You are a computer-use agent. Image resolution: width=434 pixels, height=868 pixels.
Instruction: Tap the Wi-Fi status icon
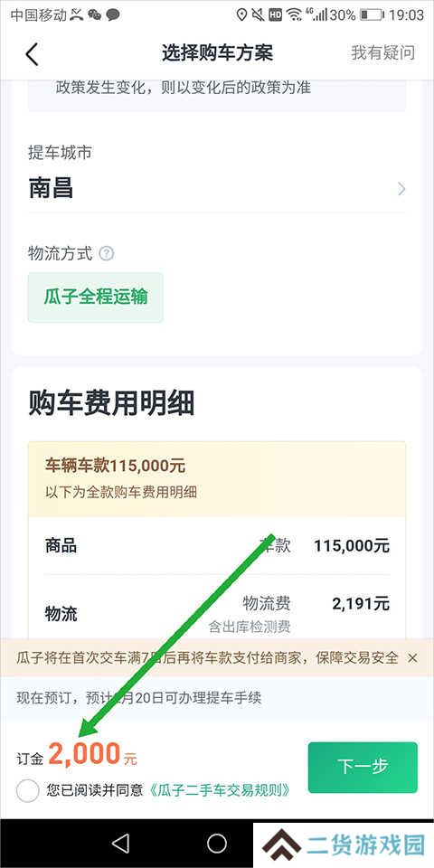click(295, 15)
